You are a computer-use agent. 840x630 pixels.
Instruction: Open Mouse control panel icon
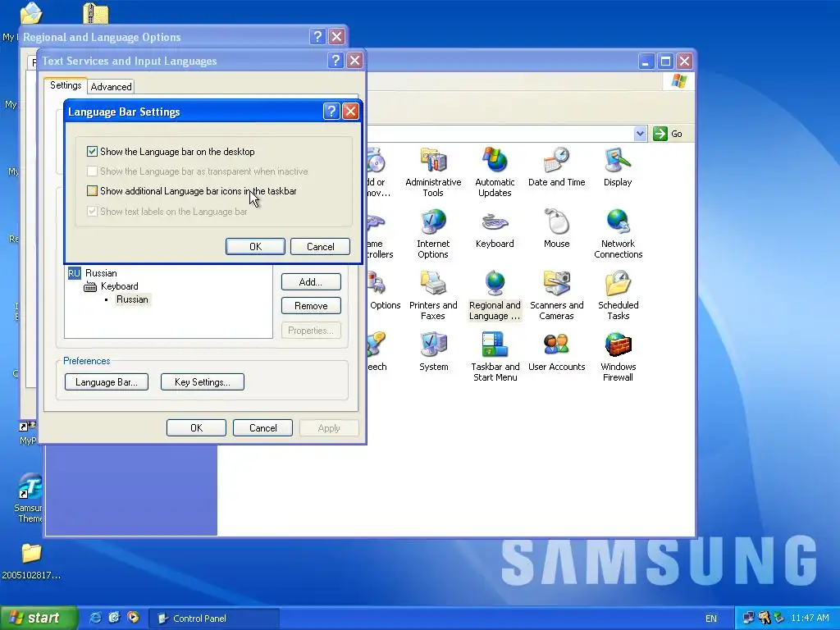click(557, 228)
